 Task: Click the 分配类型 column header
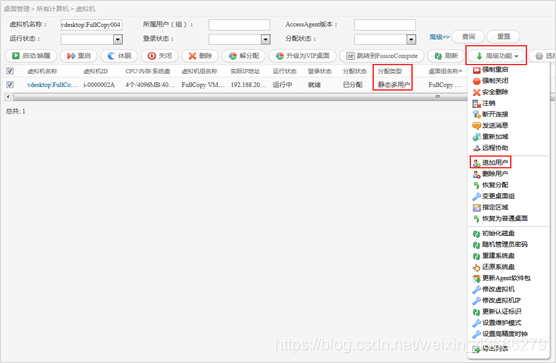click(x=390, y=71)
